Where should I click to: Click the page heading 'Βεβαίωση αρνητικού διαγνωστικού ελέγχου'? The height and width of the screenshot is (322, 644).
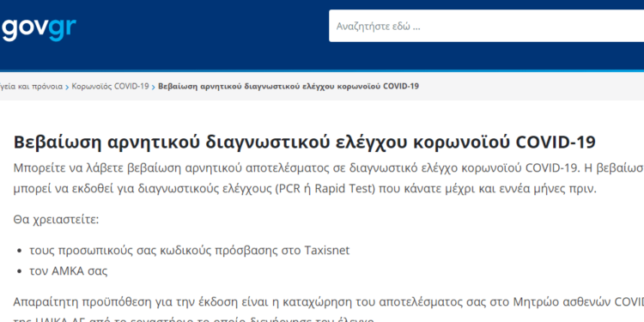pos(304,142)
